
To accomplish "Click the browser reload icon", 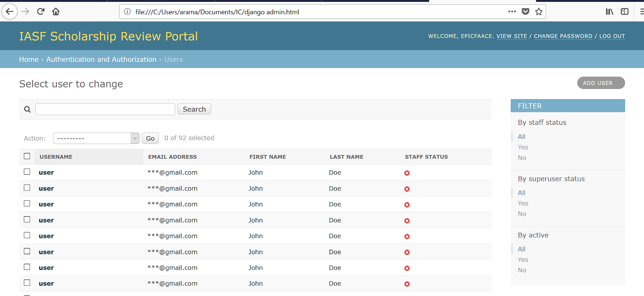I will click(x=41, y=12).
